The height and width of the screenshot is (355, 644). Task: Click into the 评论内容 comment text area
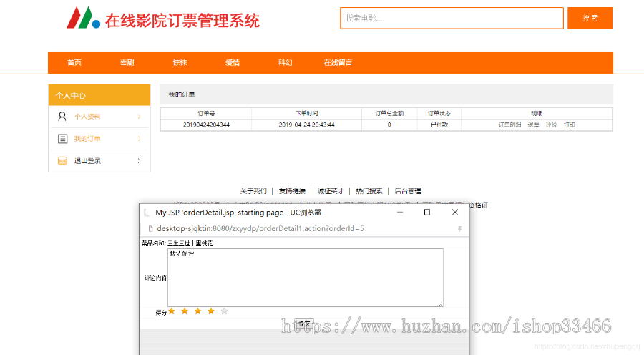tap(306, 278)
